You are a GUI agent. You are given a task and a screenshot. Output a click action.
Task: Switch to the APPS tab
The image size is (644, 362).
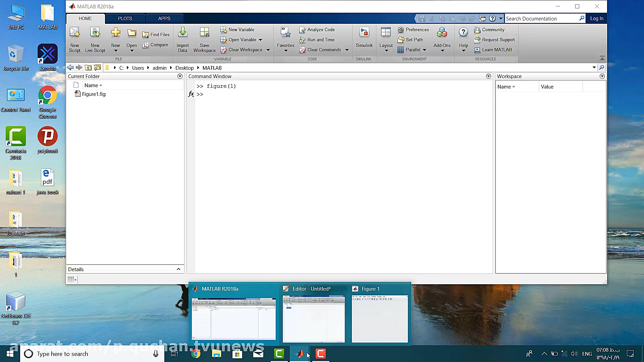click(x=164, y=18)
